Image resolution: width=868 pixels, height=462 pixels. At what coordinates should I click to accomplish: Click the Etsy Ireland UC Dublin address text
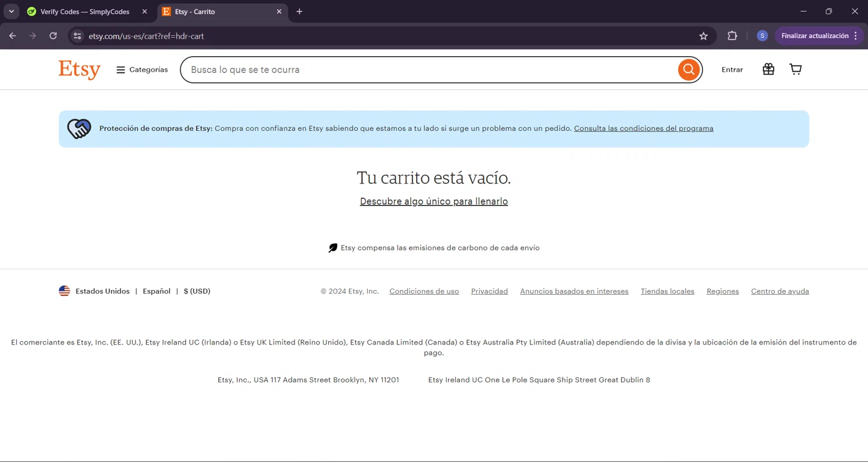(x=539, y=380)
